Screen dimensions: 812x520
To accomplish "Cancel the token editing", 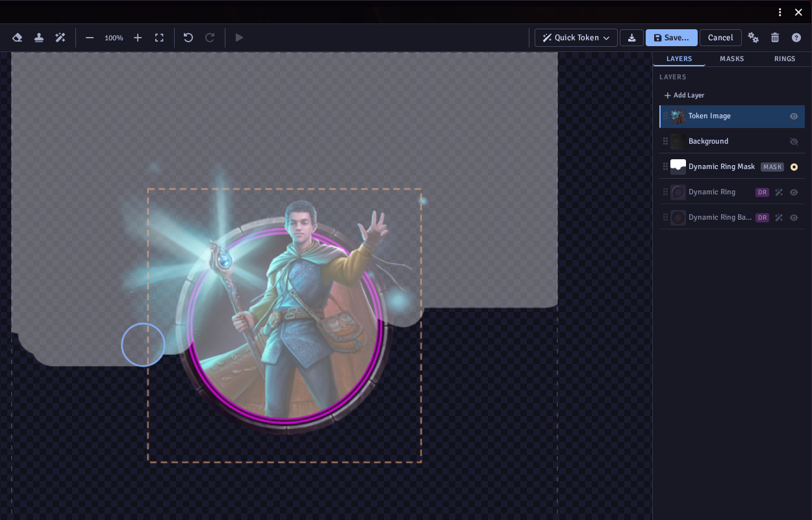I will (720, 38).
